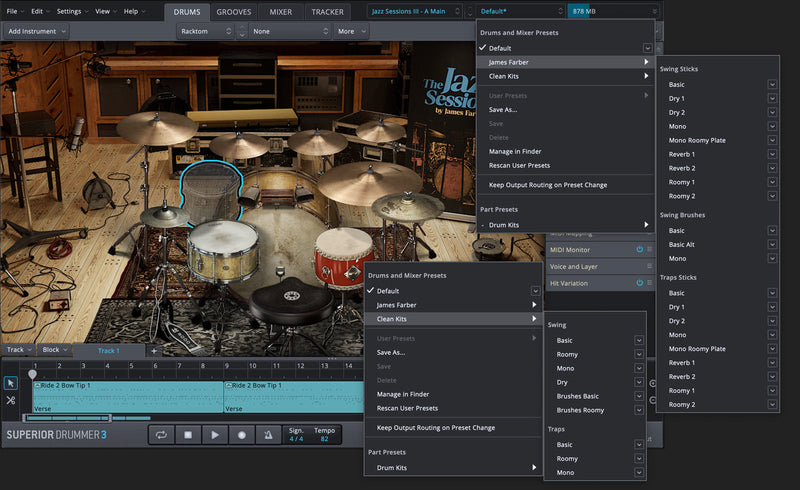Open the Racktom instrument dropdown
The height and width of the screenshot is (490, 800).
coord(206,31)
